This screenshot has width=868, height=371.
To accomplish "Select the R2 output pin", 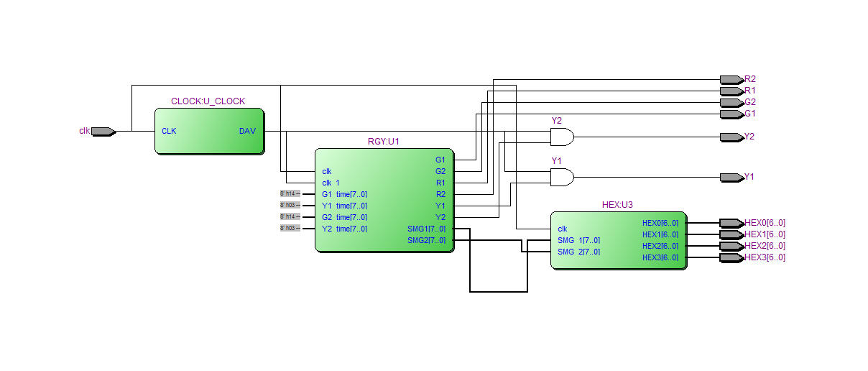I will click(x=731, y=80).
